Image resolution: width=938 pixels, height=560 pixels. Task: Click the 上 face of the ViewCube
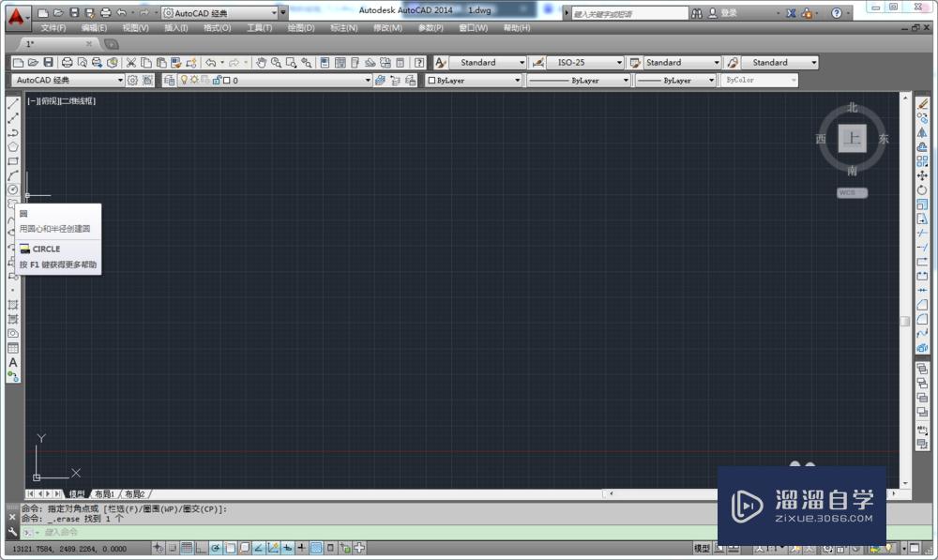tap(852, 139)
